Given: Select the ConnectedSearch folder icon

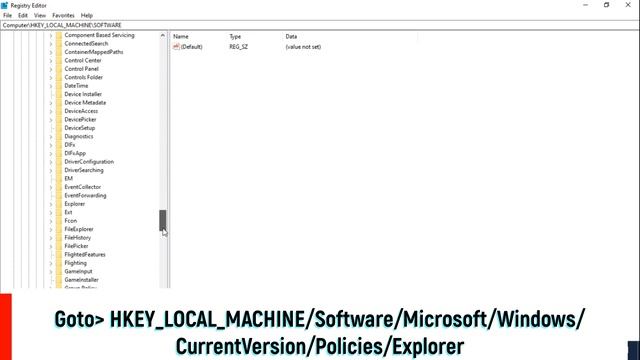Looking at the screenshot, I should 59,44.
